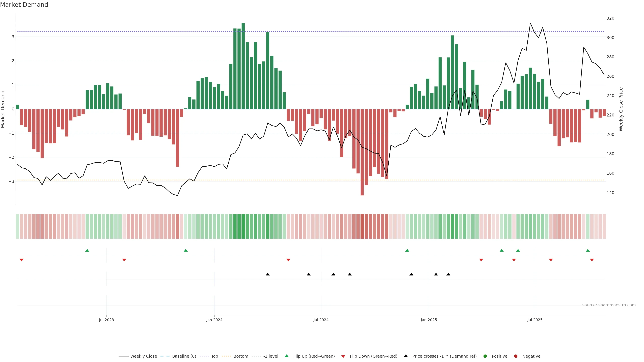The width and height of the screenshot is (644, 362).
Task: Click the first black price-cross triangle marker
Action: [268, 274]
